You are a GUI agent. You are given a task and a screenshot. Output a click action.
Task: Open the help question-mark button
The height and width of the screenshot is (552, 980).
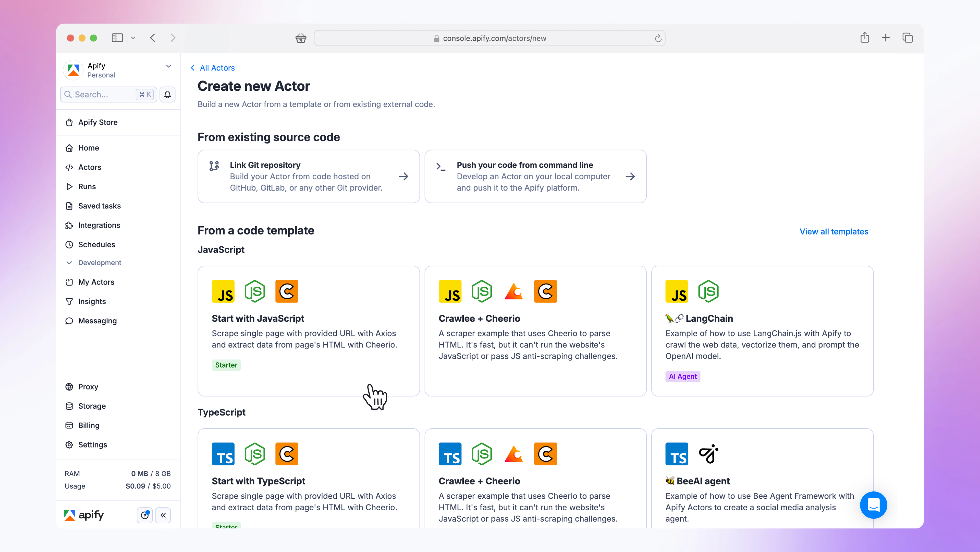pyautogui.click(x=144, y=515)
